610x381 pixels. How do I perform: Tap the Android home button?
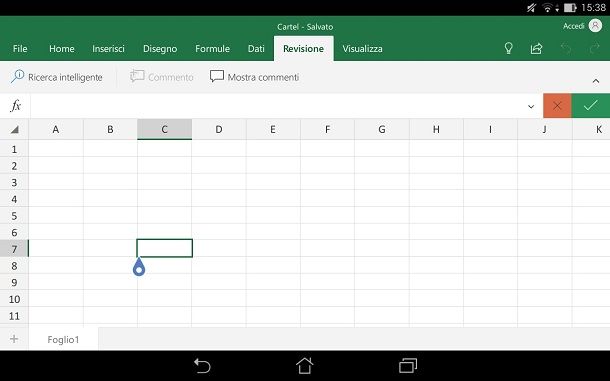point(305,366)
